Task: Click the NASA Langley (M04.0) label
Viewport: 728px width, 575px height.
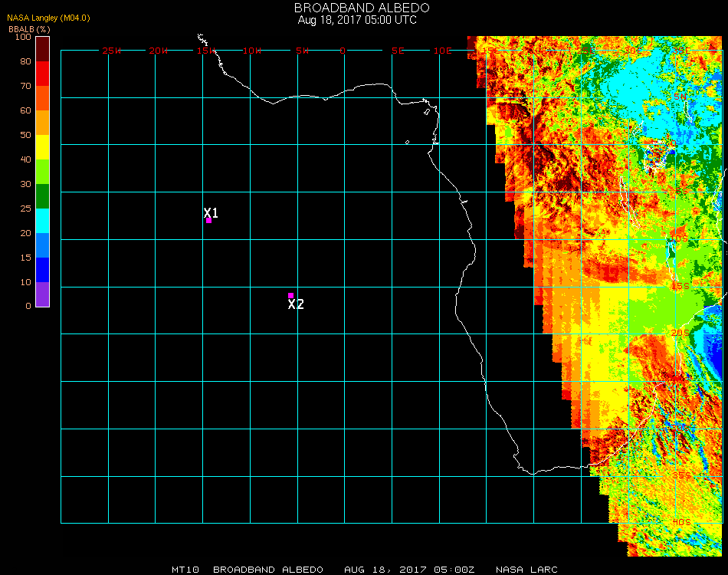Action: (x=48, y=18)
